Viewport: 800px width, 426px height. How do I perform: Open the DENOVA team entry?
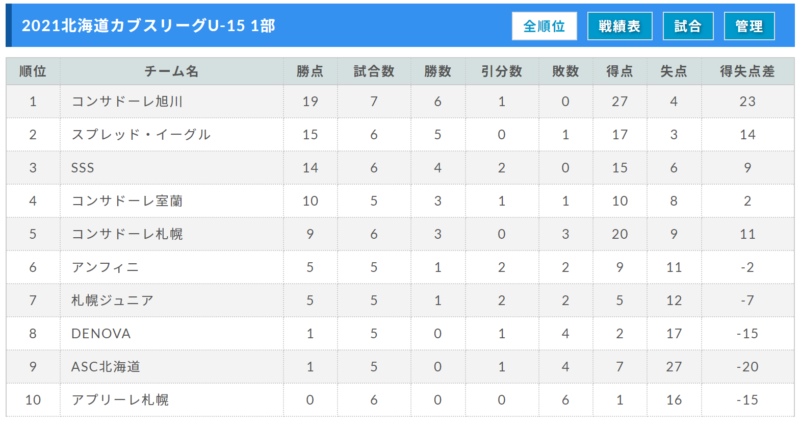click(101, 334)
